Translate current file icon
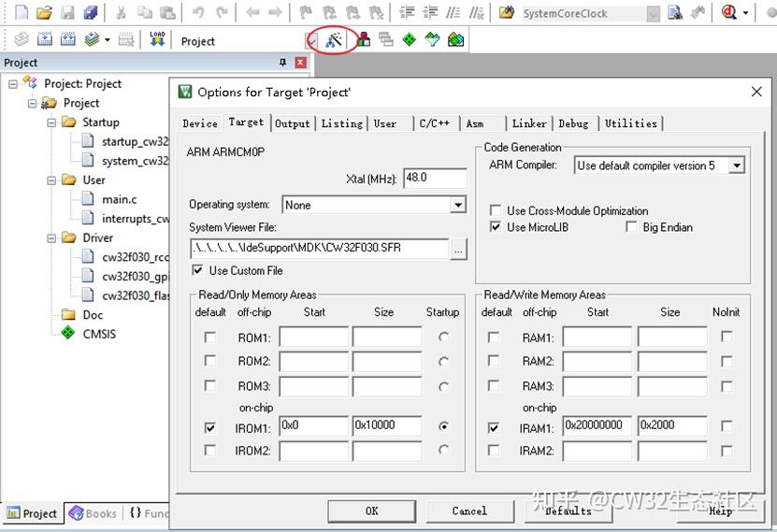The height and width of the screenshot is (532, 777). [22, 39]
